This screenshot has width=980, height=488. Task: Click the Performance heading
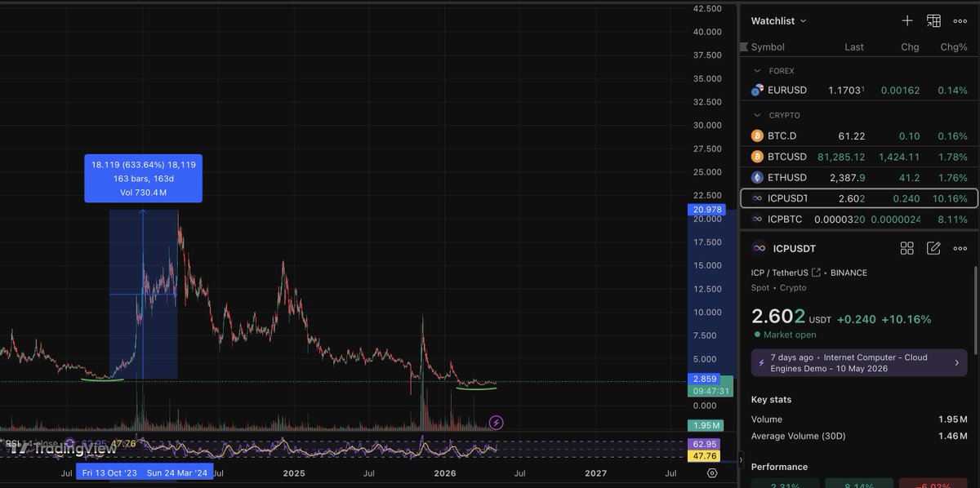779,467
